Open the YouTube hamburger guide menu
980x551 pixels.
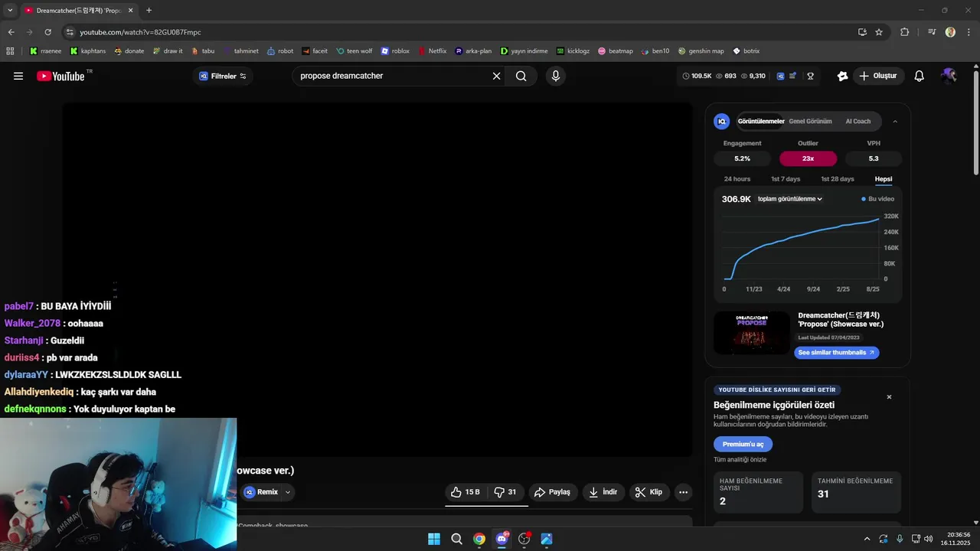point(18,76)
